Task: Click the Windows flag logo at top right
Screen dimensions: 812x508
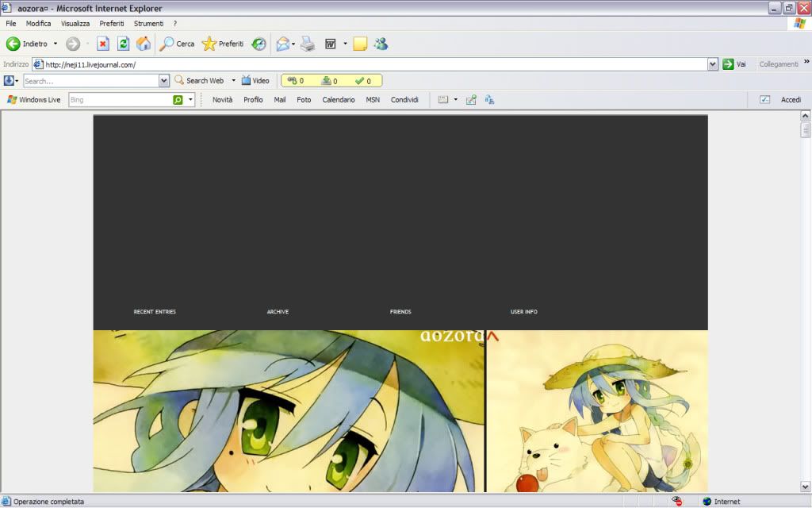Action: (x=800, y=23)
